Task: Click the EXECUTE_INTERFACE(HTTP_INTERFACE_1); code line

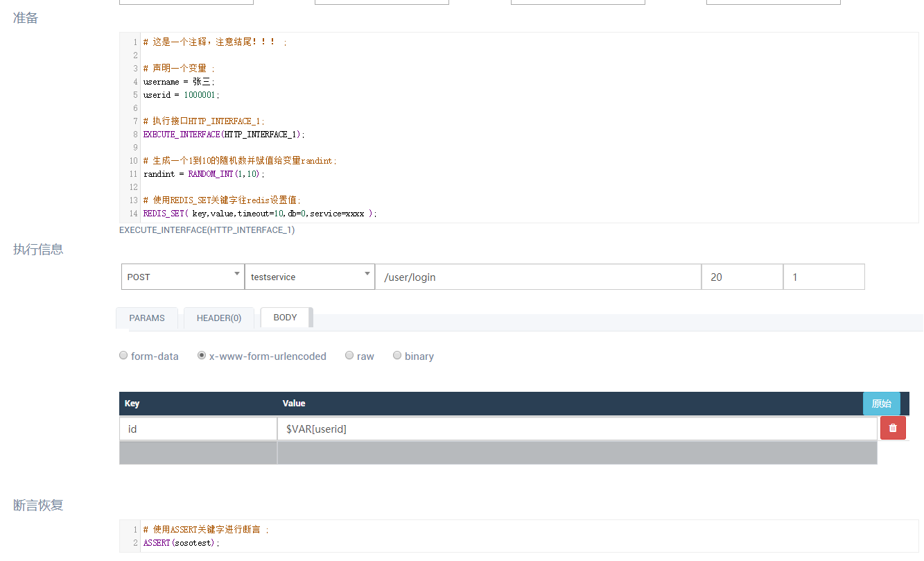Action: coord(224,135)
